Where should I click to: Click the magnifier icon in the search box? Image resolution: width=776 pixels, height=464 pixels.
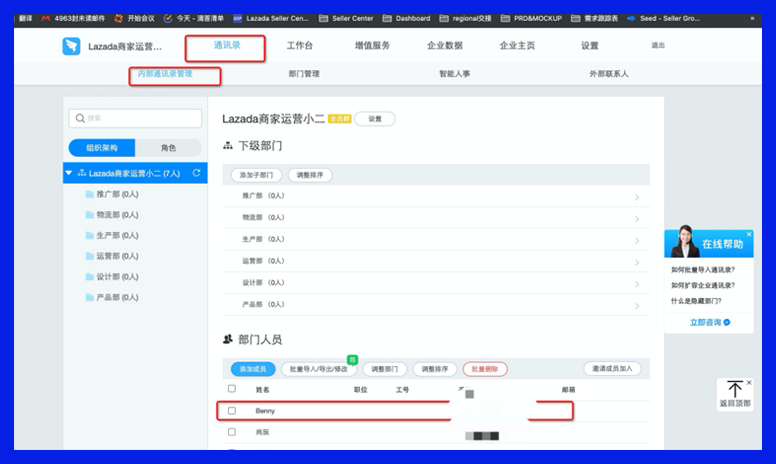click(80, 118)
